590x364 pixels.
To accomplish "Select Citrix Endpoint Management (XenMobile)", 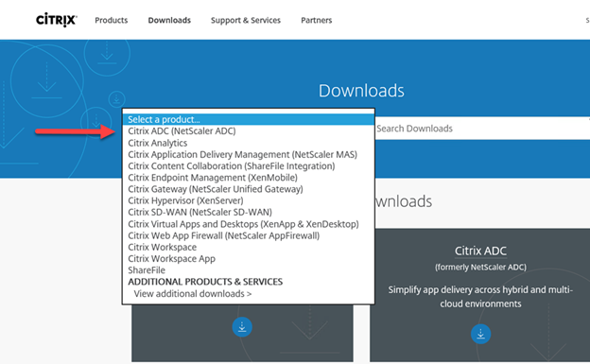I will pyautogui.click(x=249, y=178).
